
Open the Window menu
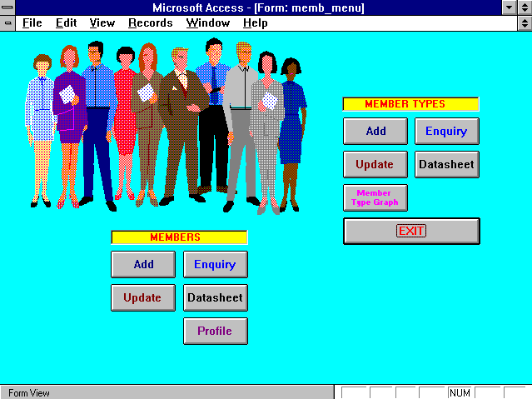208,23
